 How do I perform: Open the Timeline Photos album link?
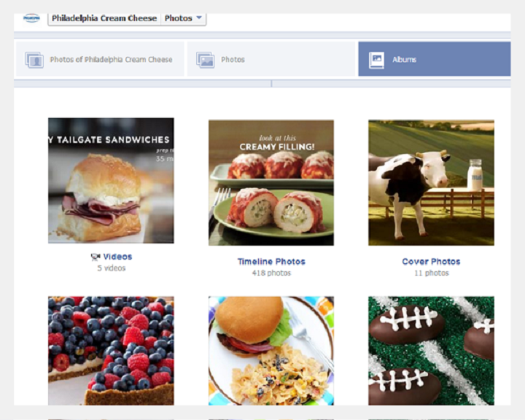tap(271, 262)
